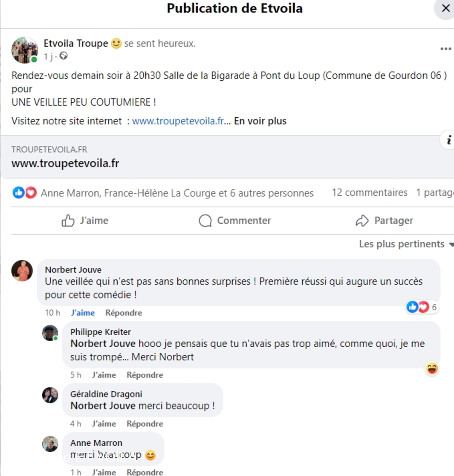Click the Commenter speech bubble icon

click(205, 221)
